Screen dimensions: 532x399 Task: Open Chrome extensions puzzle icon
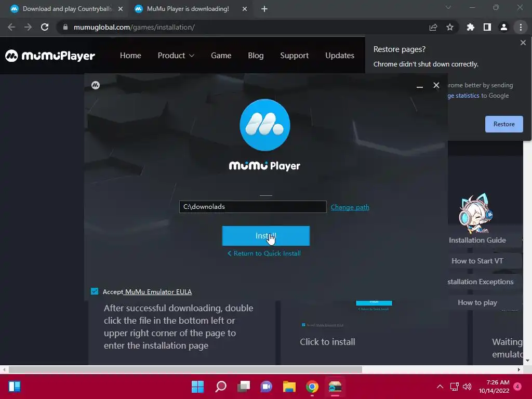pos(471,27)
